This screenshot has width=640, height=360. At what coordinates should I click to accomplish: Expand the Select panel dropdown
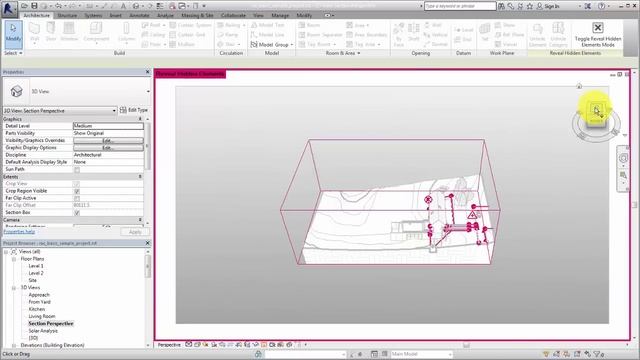13,53
